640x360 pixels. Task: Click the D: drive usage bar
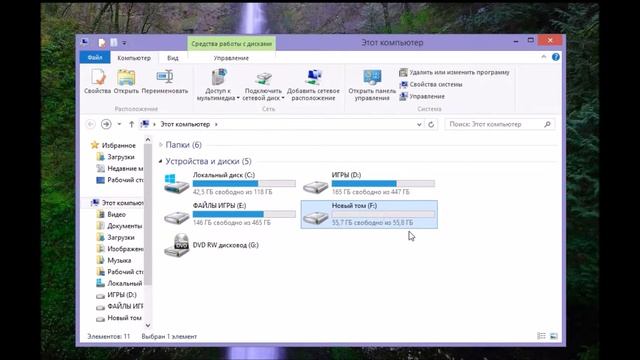tap(383, 184)
